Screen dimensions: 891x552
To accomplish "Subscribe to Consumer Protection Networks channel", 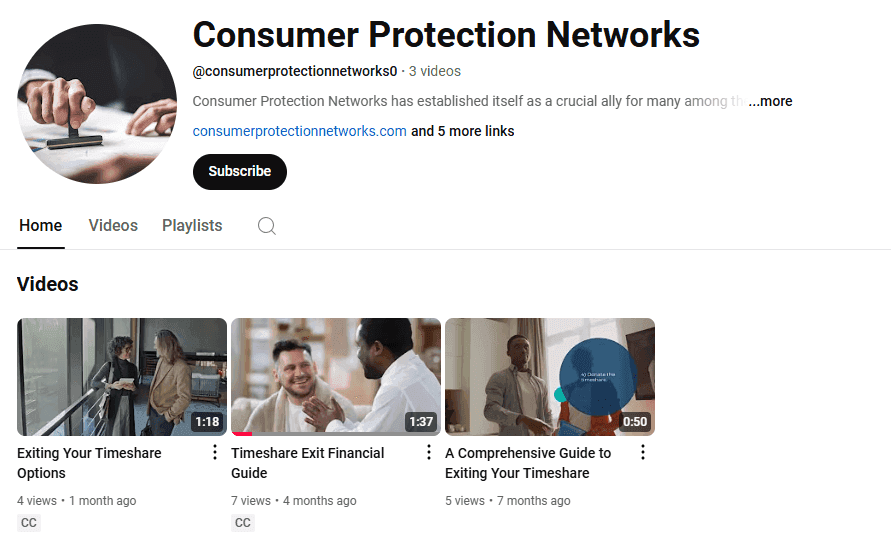I will coord(239,171).
